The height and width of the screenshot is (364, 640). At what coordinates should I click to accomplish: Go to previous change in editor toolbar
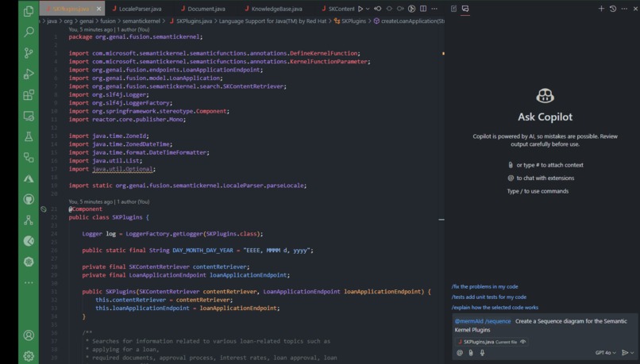click(377, 9)
